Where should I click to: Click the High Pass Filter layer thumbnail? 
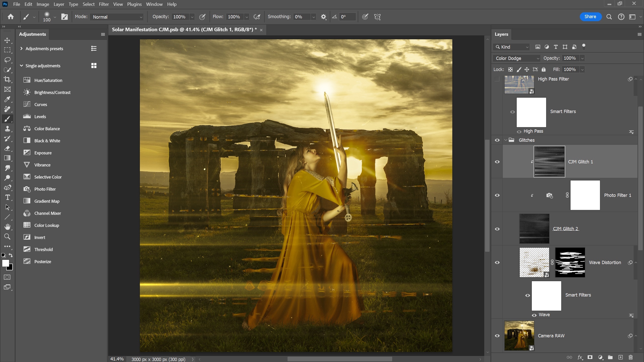(x=519, y=85)
